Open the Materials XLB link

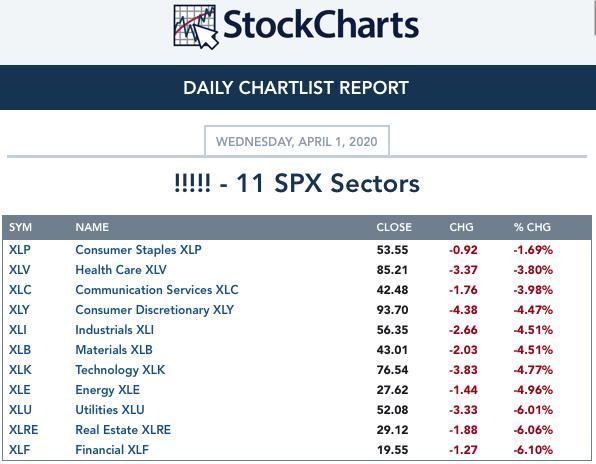point(114,350)
